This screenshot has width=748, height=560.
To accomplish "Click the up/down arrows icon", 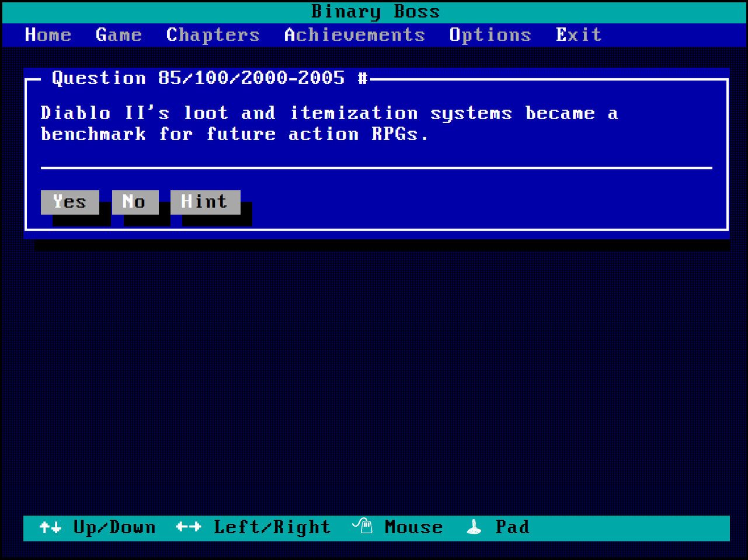I will (50, 528).
